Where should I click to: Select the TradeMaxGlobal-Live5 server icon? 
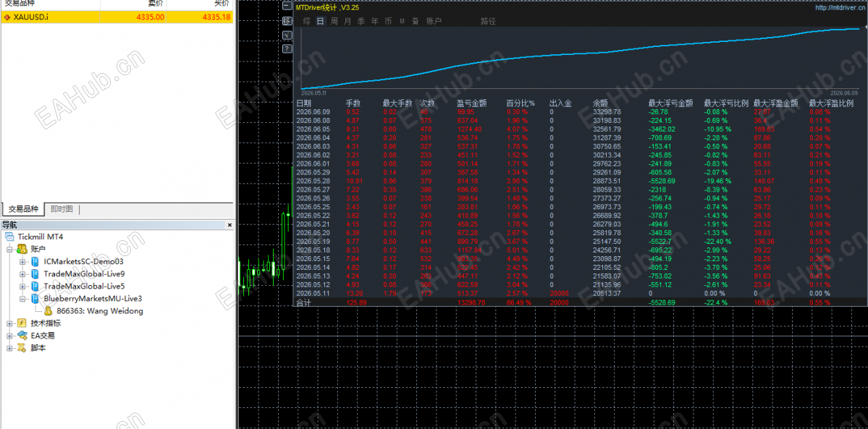pos(35,286)
